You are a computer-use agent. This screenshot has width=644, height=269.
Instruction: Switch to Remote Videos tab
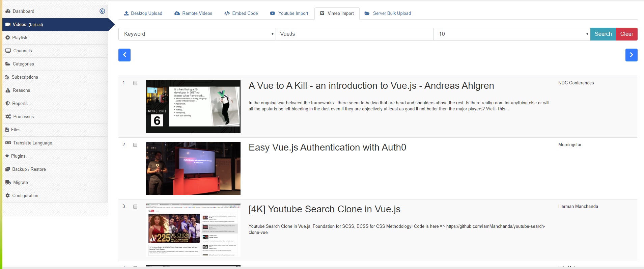193,14
